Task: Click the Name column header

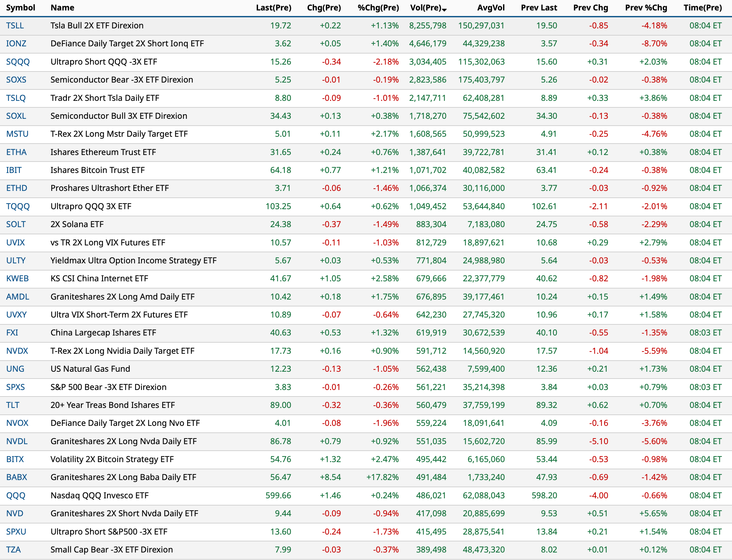Action: click(x=62, y=8)
